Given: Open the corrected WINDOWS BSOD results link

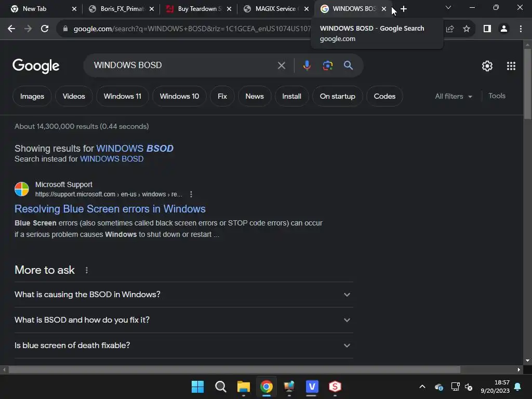Looking at the screenshot, I should coord(135,149).
